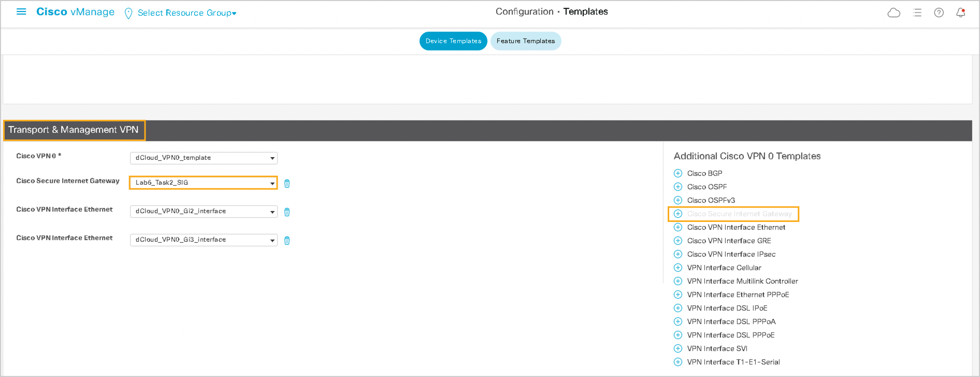Click Cisco Secure Internet Gateway field label
This screenshot has width=980, height=377.
click(68, 181)
